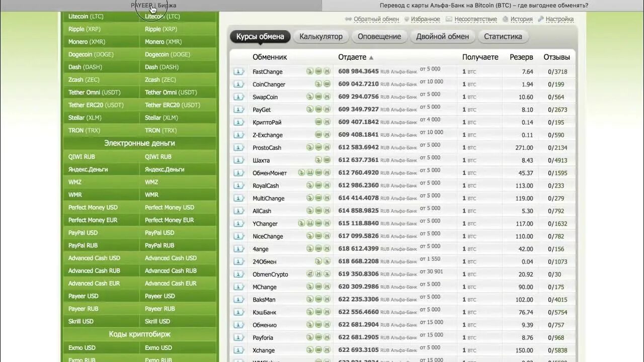Open the info icon for 4ange
This screenshot has width=644, height=362.
(238, 249)
